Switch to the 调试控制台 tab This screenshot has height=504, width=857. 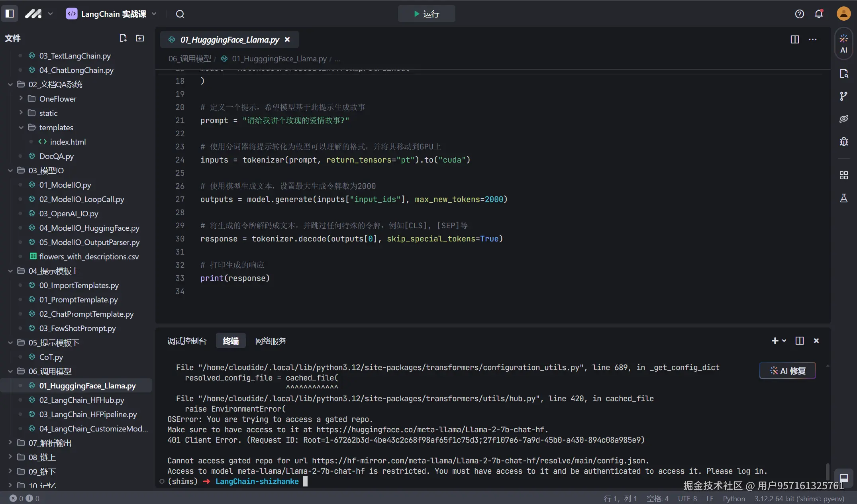[x=187, y=341]
